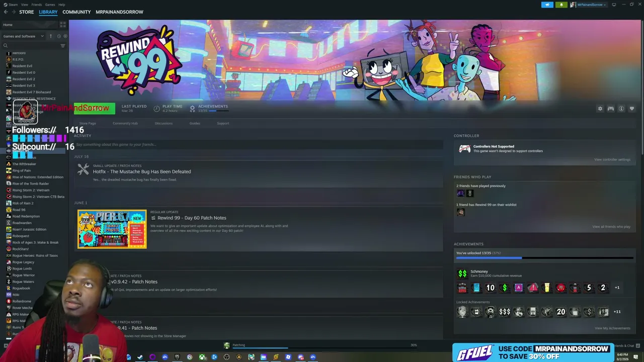Open the wishlist friend's avatar
This screenshot has width=644, height=362.
tap(460, 212)
